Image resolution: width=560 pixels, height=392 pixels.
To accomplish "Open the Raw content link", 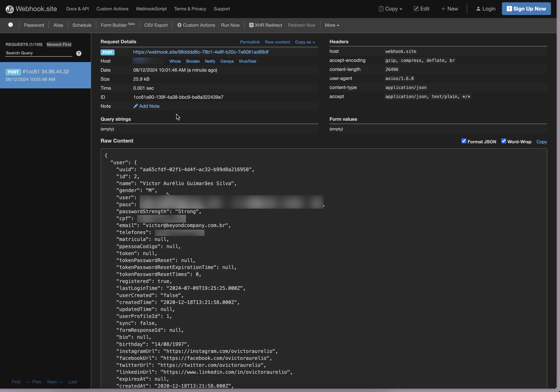I will (277, 42).
